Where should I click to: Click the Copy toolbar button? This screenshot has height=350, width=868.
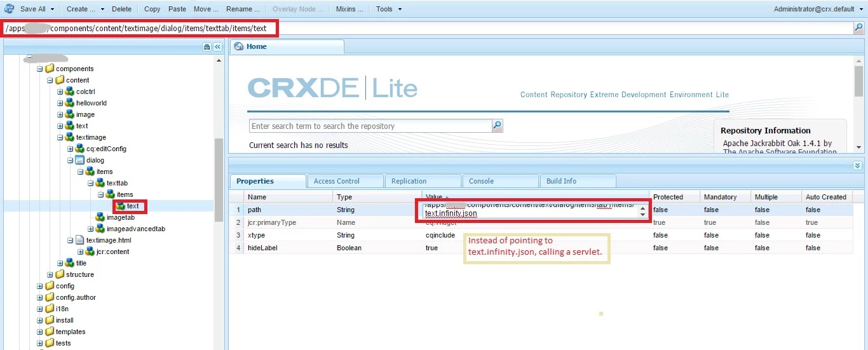click(152, 9)
